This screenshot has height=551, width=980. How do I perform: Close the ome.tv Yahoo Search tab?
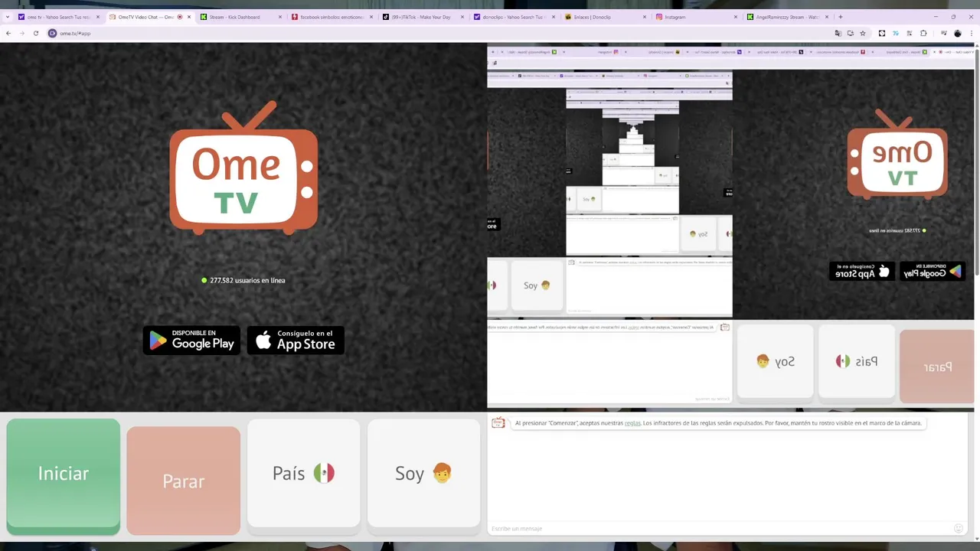pyautogui.click(x=98, y=17)
